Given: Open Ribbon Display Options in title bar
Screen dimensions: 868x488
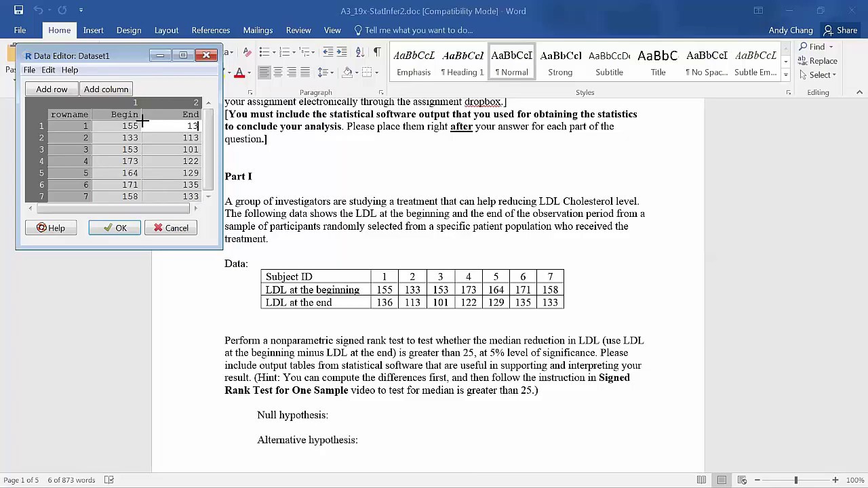Looking at the screenshot, I should point(758,10).
